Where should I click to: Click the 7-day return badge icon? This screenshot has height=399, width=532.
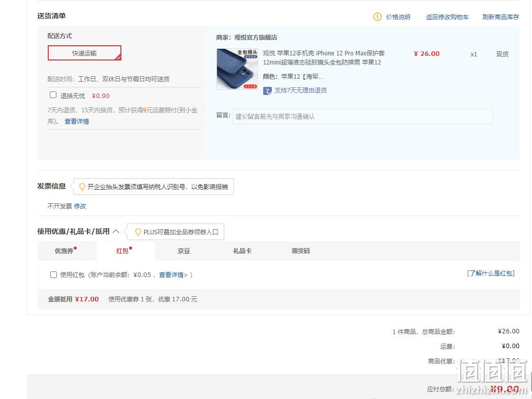[x=267, y=90]
